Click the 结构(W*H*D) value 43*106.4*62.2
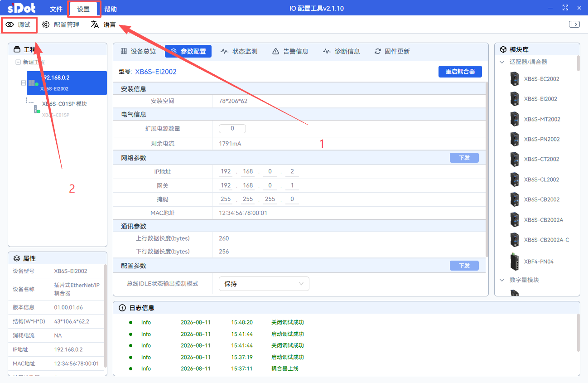The width and height of the screenshot is (588, 383). (72, 321)
